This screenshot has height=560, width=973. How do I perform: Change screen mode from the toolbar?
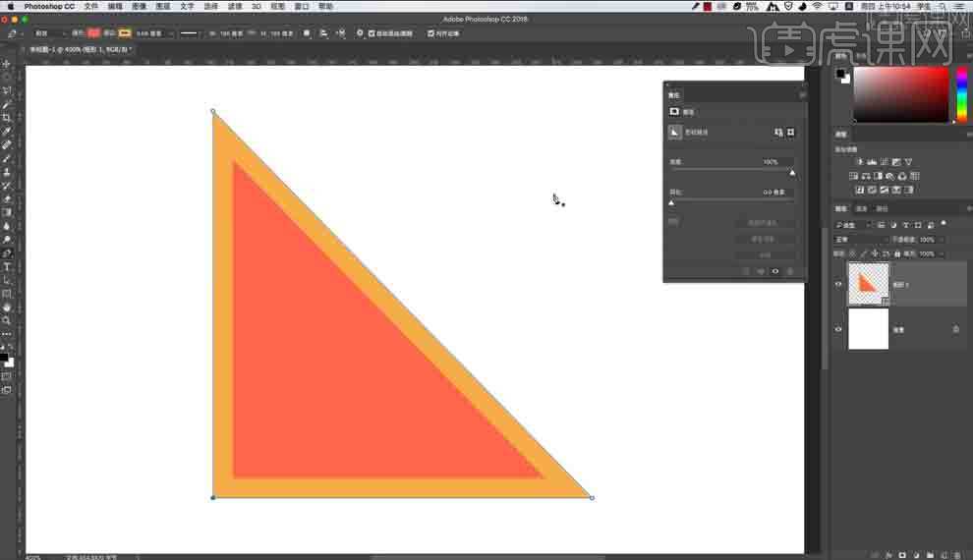(7, 389)
